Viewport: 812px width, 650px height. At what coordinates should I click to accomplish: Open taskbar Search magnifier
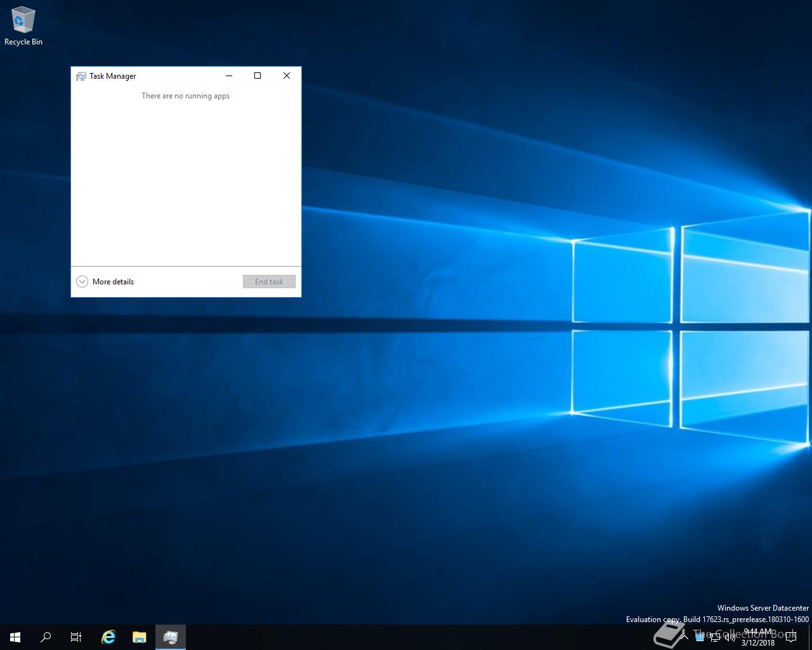pos(46,637)
